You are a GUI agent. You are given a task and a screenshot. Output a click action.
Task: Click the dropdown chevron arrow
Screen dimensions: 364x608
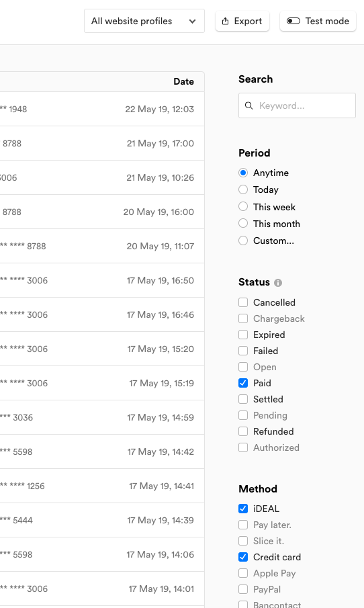192,21
